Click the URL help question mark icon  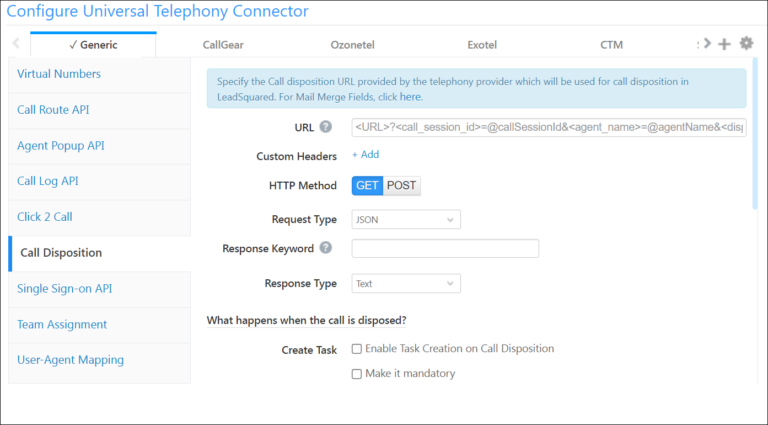click(x=326, y=127)
